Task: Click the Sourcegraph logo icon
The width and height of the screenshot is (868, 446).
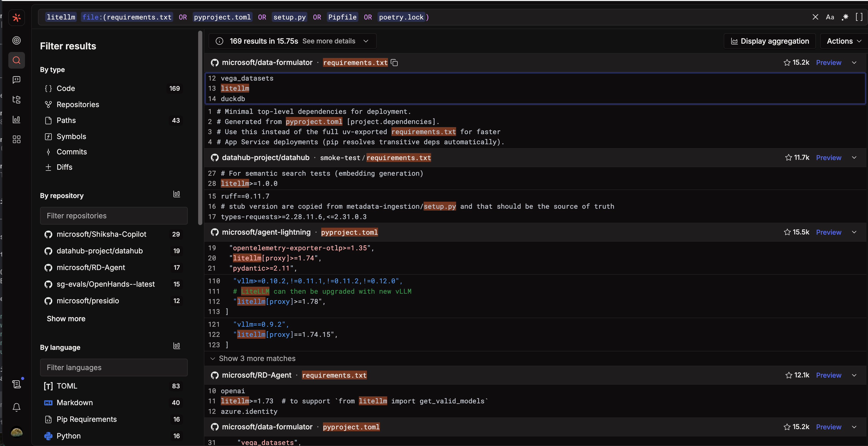Action: [x=16, y=17]
